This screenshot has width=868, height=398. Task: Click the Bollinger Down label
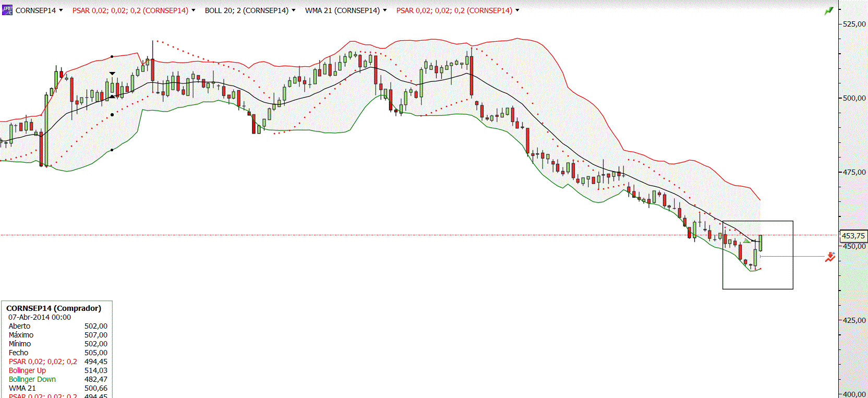coord(32,379)
